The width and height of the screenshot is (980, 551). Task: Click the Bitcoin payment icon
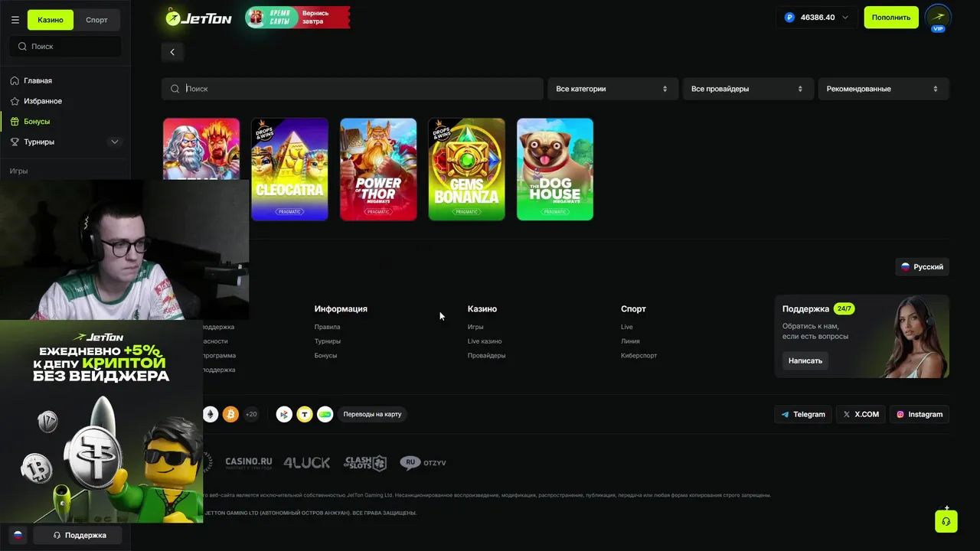click(230, 414)
